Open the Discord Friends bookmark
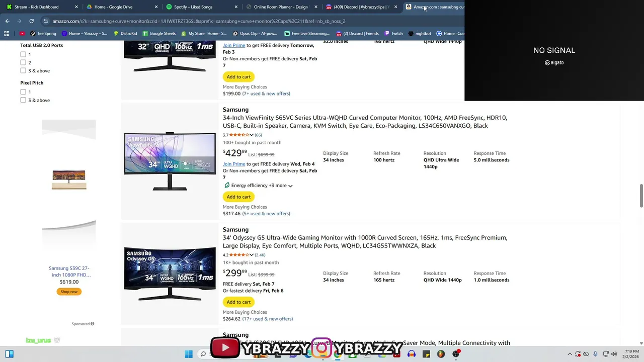The height and width of the screenshot is (362, 644). coord(357,34)
